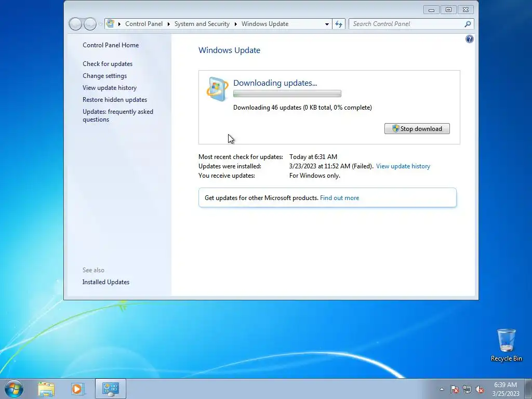Minimize the Windows Update window
The width and height of the screenshot is (532, 399).
(431, 10)
